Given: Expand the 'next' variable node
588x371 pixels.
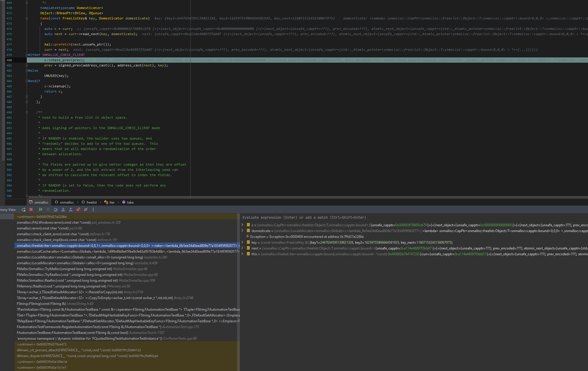Looking at the screenshot, I should pyautogui.click(x=243, y=248).
